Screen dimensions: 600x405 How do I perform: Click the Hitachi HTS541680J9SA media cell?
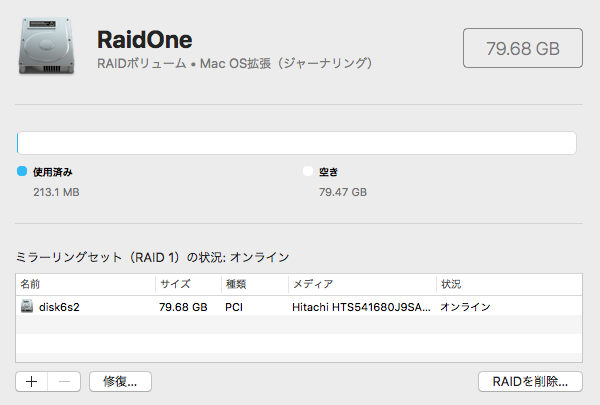361,307
